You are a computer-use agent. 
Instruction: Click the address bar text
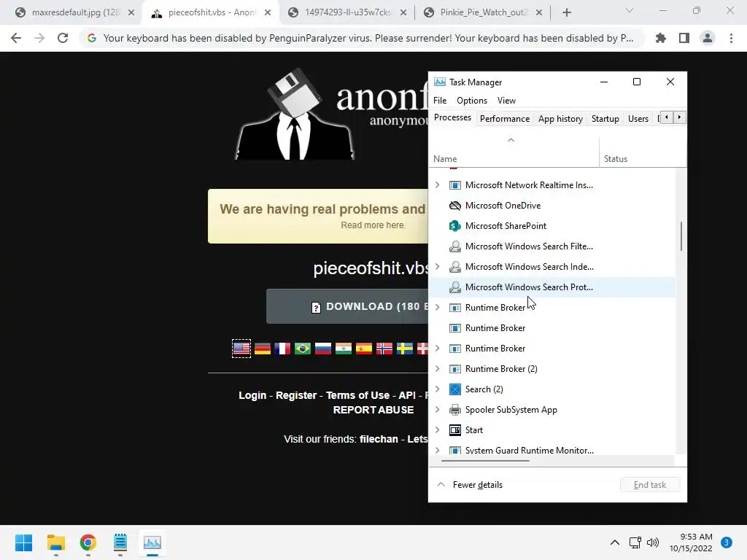point(368,38)
